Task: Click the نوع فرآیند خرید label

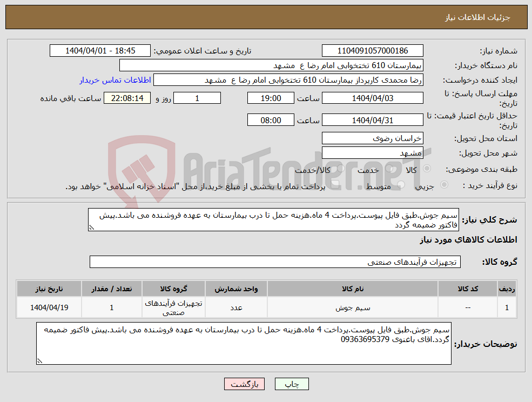Action: pos(490,185)
